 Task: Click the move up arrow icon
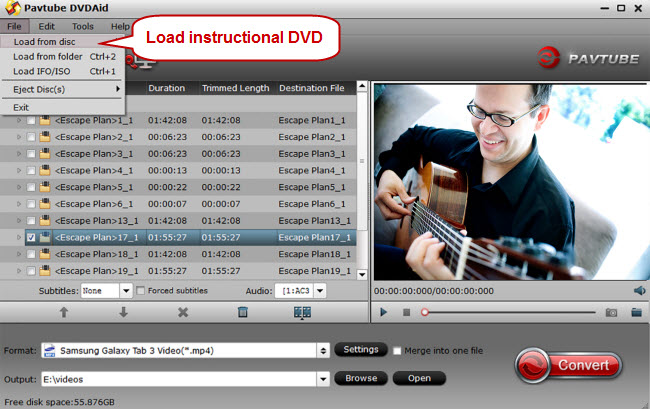point(64,312)
